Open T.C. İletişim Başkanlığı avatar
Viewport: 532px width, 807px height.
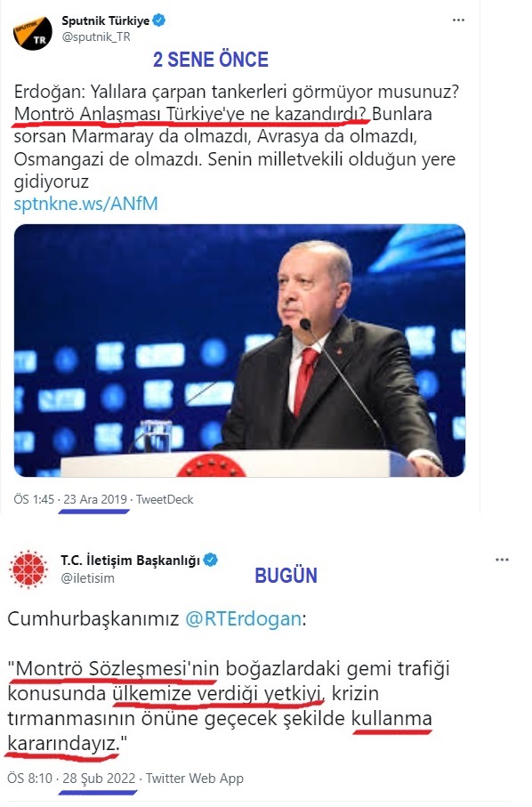(28, 569)
